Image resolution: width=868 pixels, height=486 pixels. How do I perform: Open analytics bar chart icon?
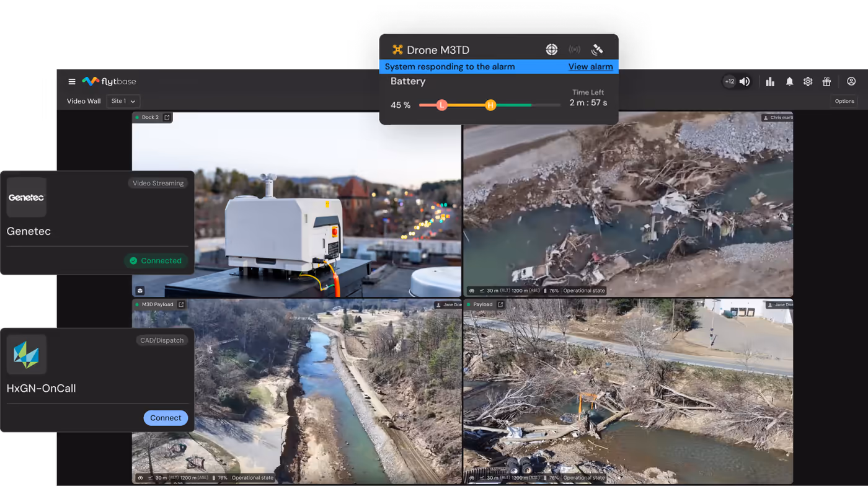[770, 81]
